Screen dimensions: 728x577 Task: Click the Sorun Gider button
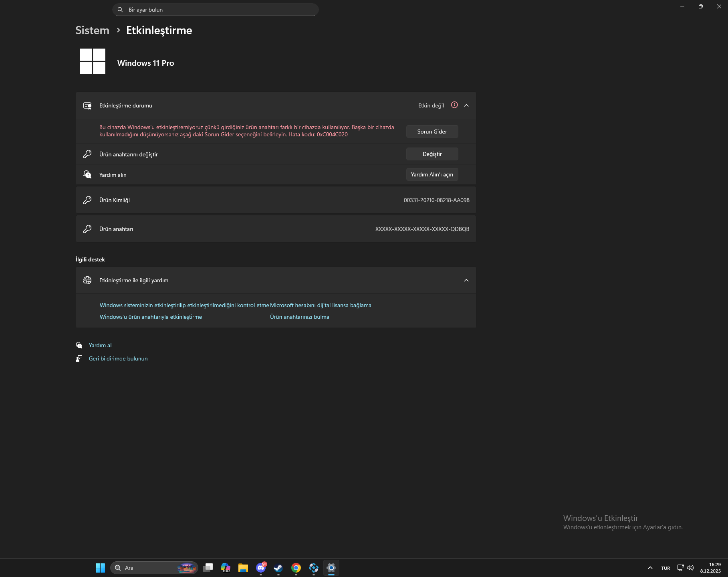pos(432,132)
